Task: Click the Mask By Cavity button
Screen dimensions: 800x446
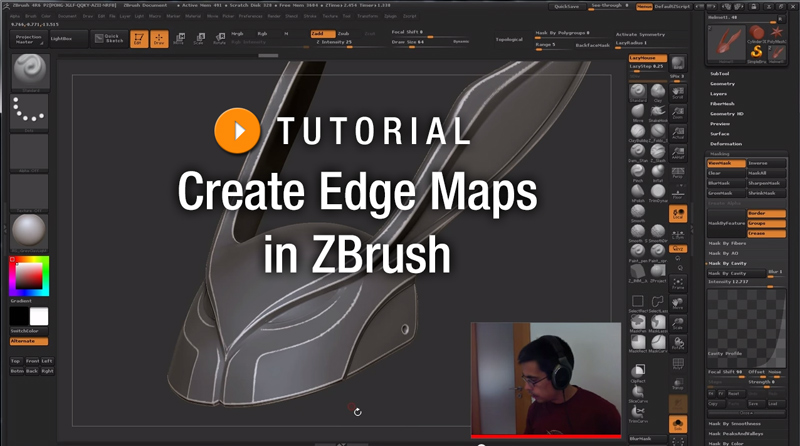Action: pyautogui.click(x=737, y=274)
